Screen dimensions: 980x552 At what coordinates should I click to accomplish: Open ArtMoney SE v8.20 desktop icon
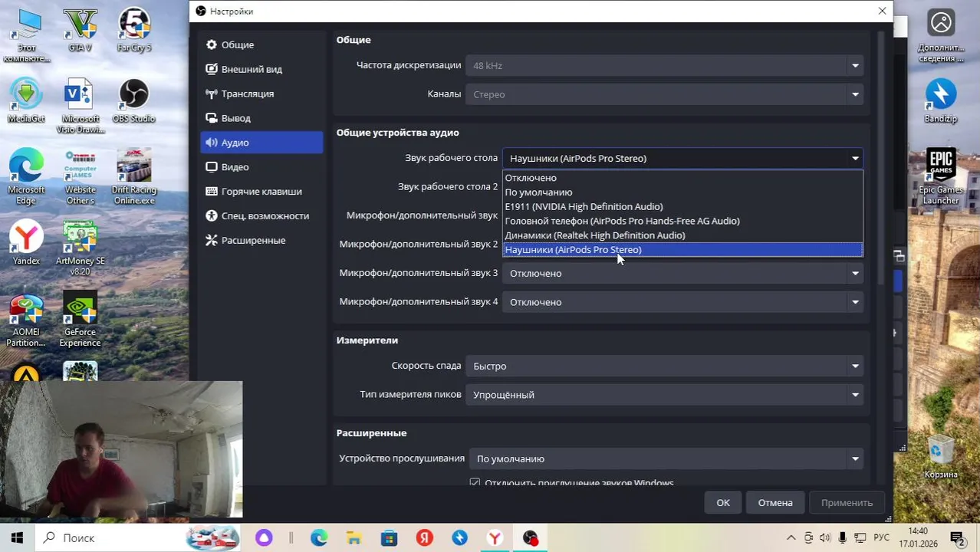coord(80,248)
